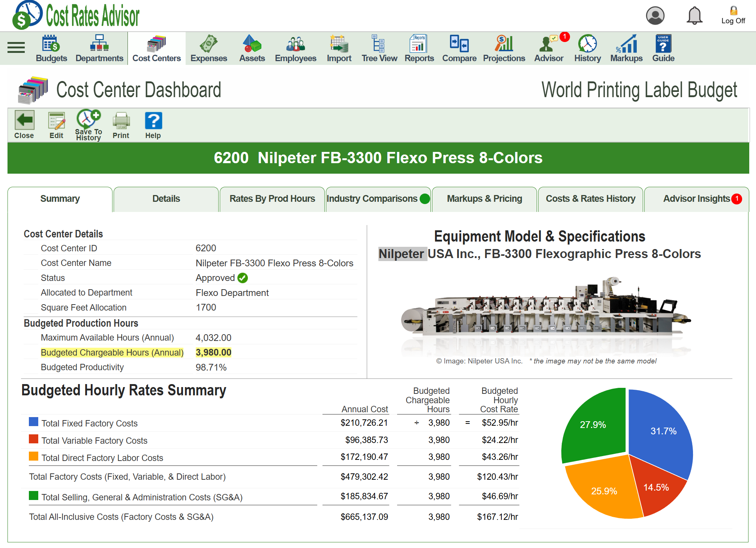This screenshot has height=548, width=756.
Task: Click the user profile avatar icon
Action: tap(655, 16)
